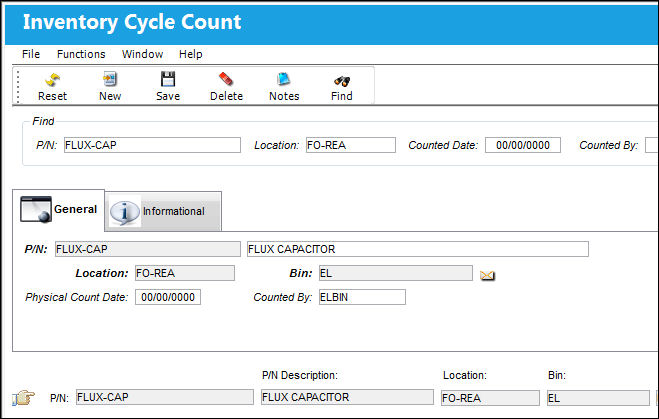Click the New record toolbar icon
Viewport: 659px width, 419px height.
(110, 79)
